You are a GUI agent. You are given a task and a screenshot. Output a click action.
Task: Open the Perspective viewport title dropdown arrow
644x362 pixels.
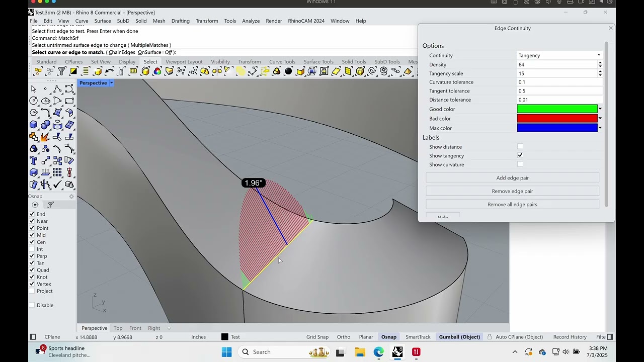coord(111,83)
